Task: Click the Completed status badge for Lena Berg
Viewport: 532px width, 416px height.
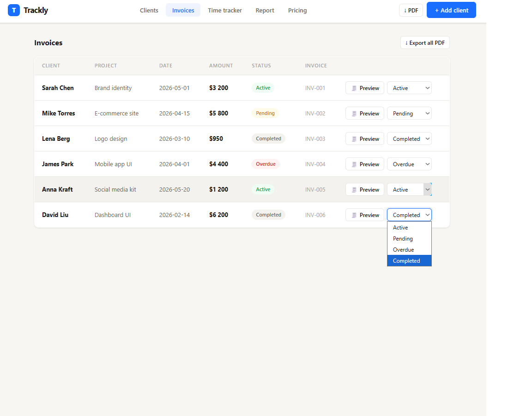Action: click(268, 139)
